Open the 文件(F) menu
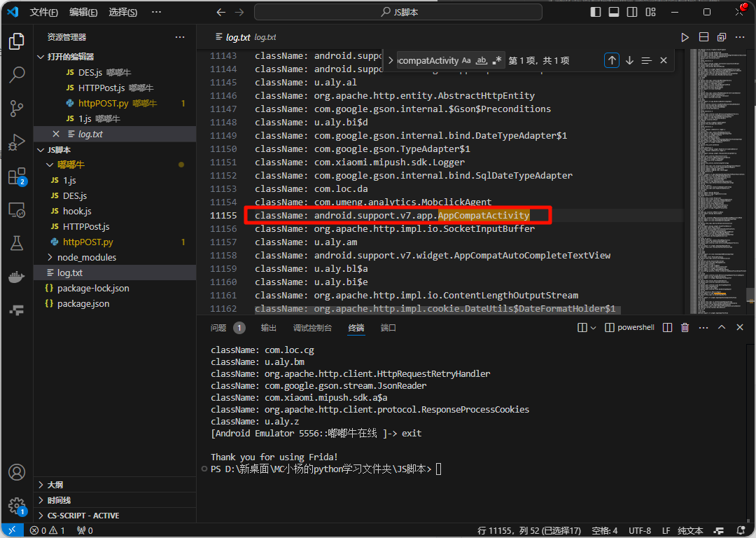The image size is (756, 538). [x=44, y=13]
